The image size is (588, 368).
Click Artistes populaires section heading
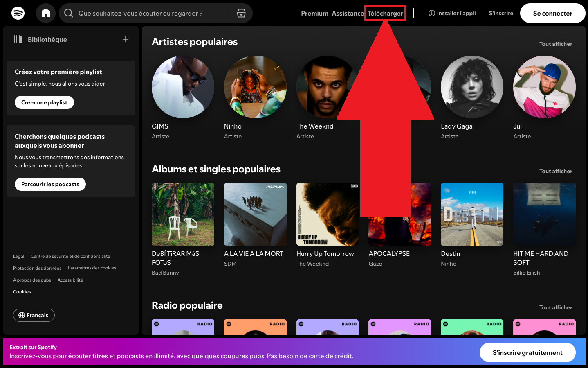195,42
